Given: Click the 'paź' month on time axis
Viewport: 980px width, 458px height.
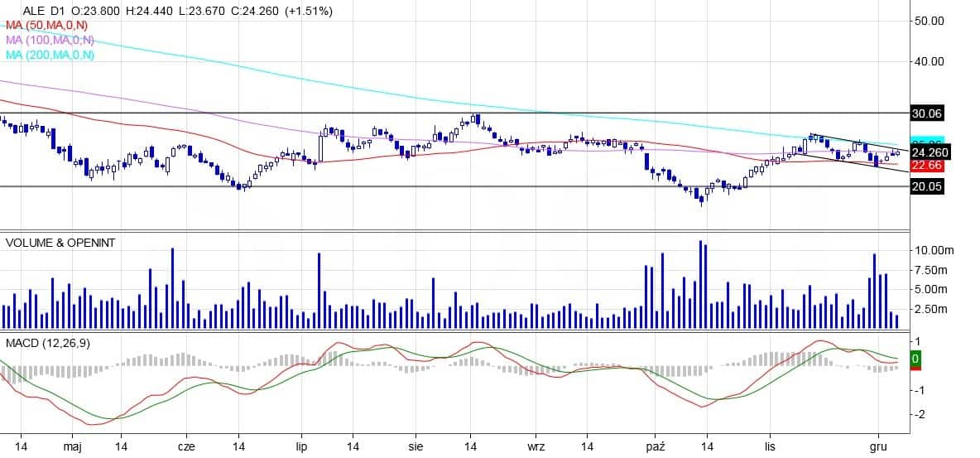Looking at the screenshot, I should pos(656,446).
